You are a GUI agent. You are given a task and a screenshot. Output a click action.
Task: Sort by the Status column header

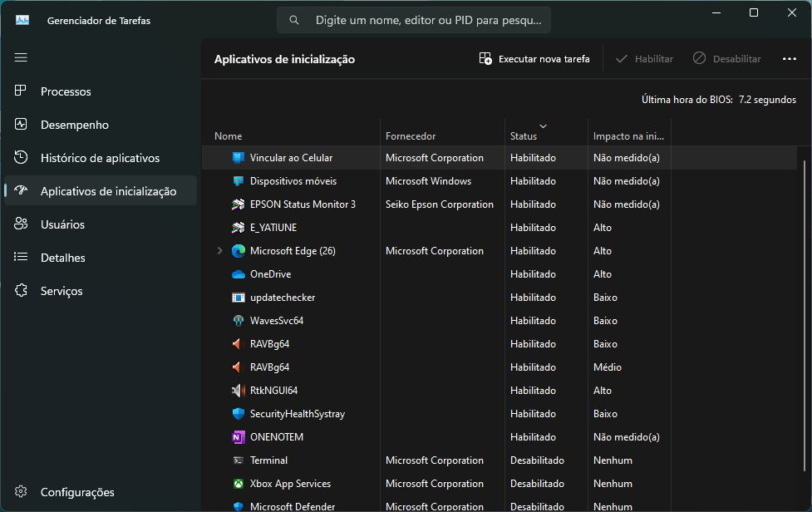[524, 135]
